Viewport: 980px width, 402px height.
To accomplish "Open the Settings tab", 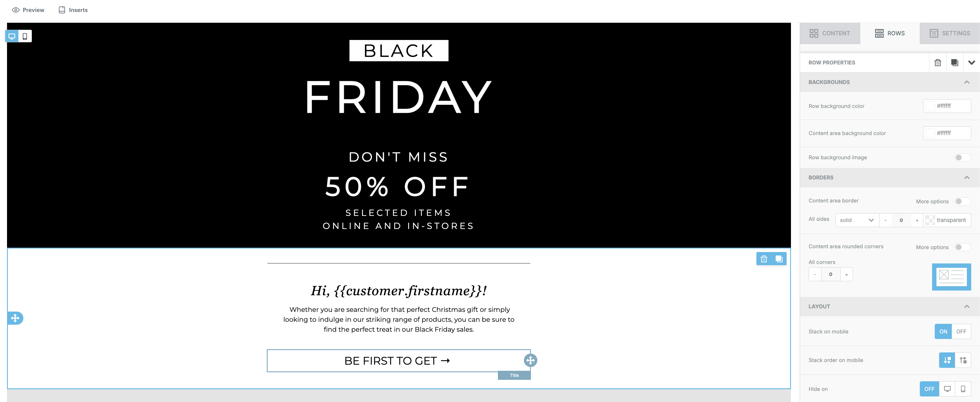I will click(950, 34).
